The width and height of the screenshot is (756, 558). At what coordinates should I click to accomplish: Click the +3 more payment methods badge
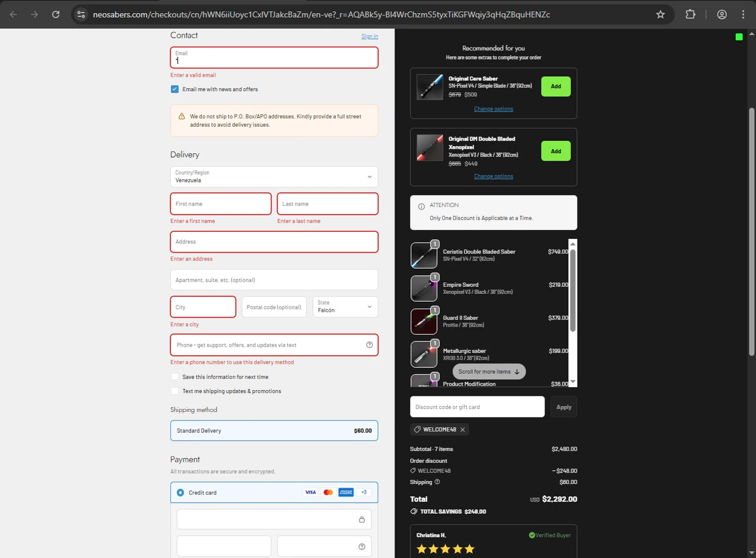pos(364,492)
